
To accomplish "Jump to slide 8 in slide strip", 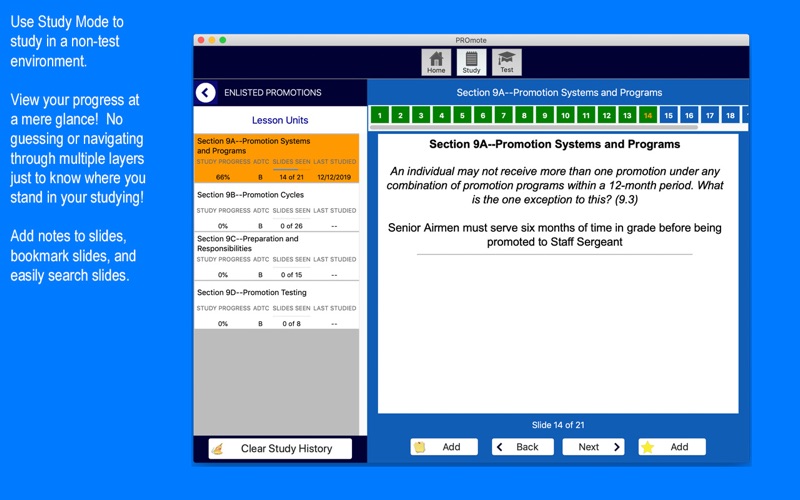I will tap(524, 115).
